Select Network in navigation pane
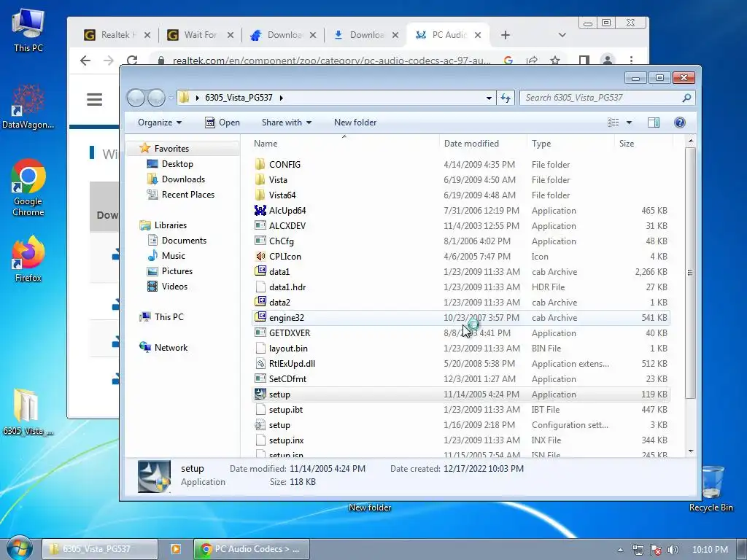Viewport: 747px width, 560px height. click(x=171, y=348)
